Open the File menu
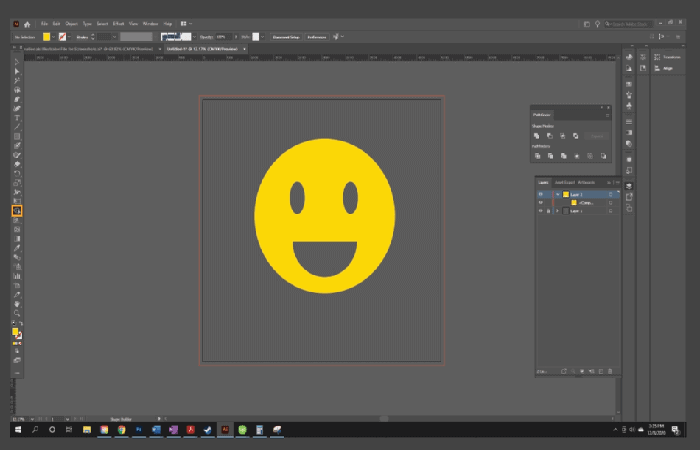The width and height of the screenshot is (700, 450). [x=44, y=24]
